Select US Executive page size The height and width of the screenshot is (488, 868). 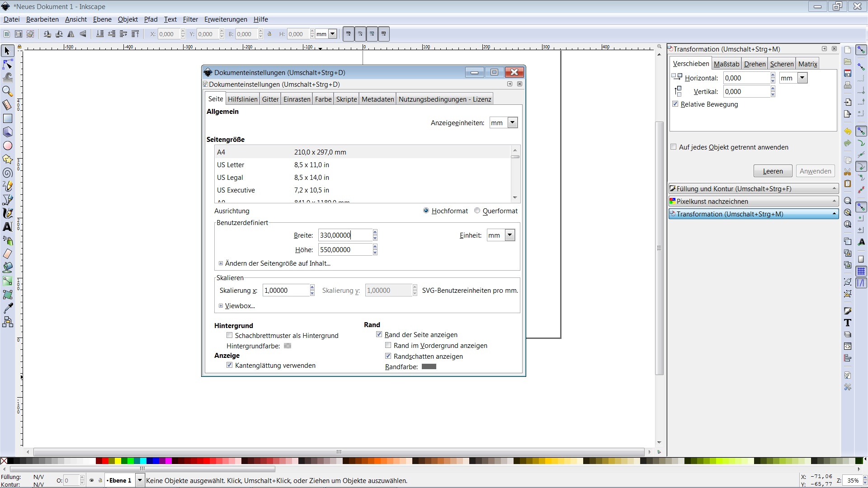coord(363,190)
